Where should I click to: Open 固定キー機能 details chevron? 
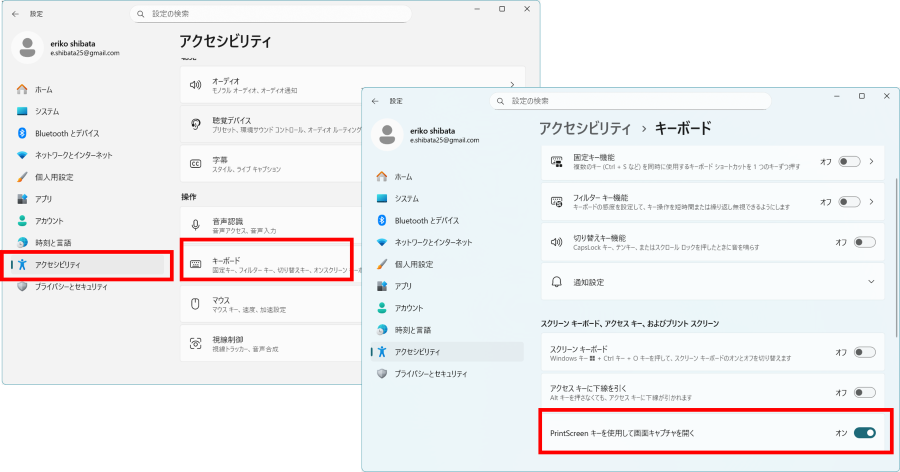tap(871, 162)
